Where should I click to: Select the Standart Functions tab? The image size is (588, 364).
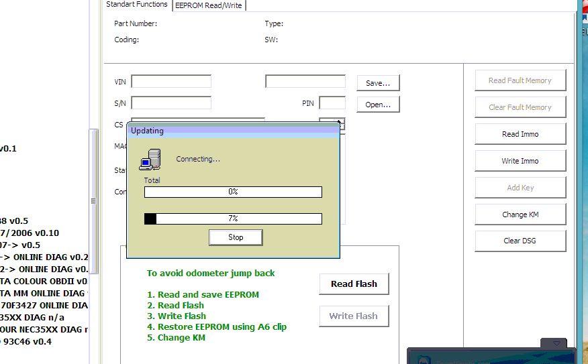click(x=137, y=5)
